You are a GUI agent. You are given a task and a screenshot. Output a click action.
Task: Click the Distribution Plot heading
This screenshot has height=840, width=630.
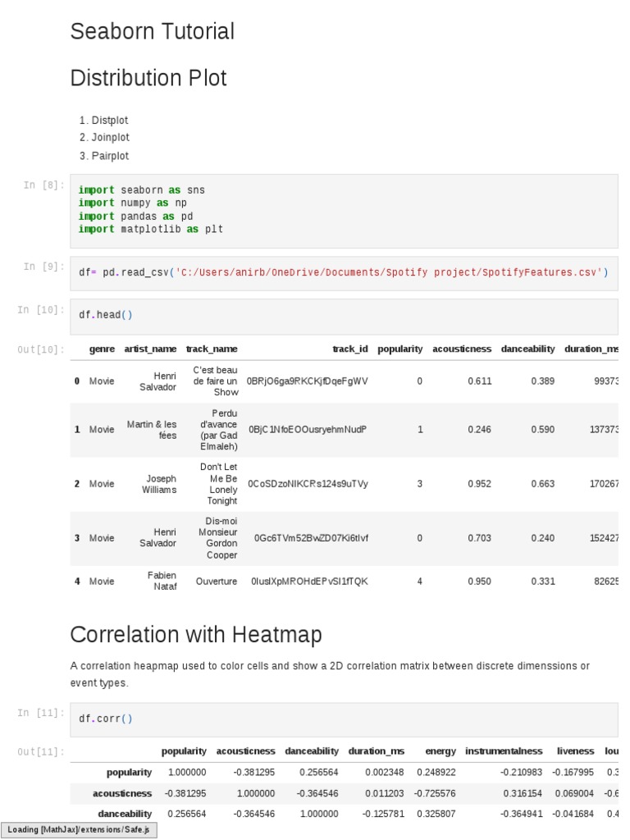(x=148, y=79)
